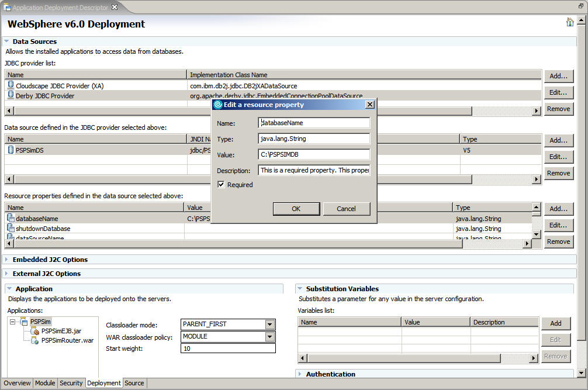Click the Derby JDBC Provider icon

point(11,95)
